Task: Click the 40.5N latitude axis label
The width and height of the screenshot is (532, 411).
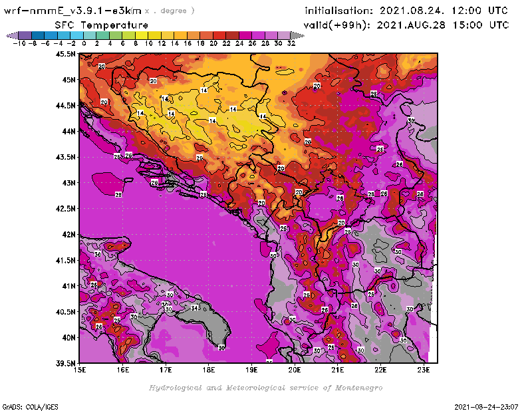Action: coord(66,312)
